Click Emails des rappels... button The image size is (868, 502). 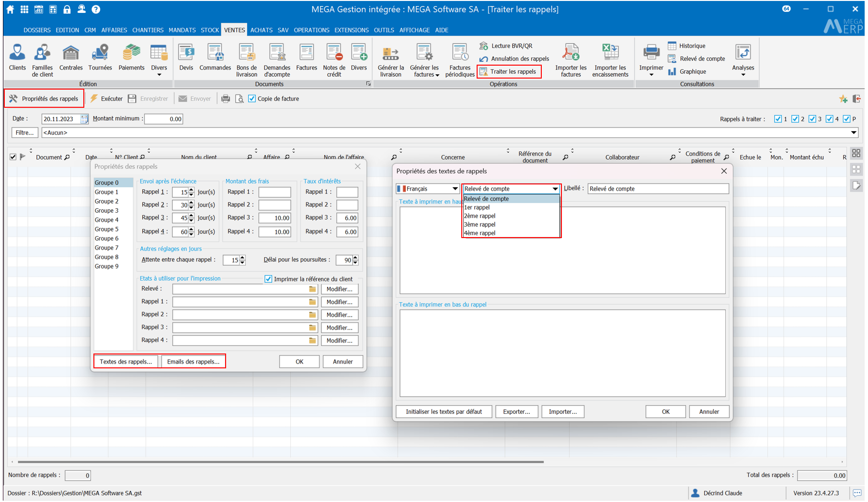[x=193, y=362]
